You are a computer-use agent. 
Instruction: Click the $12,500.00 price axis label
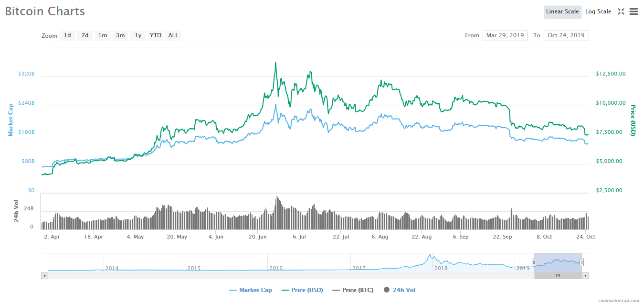pyautogui.click(x=611, y=74)
